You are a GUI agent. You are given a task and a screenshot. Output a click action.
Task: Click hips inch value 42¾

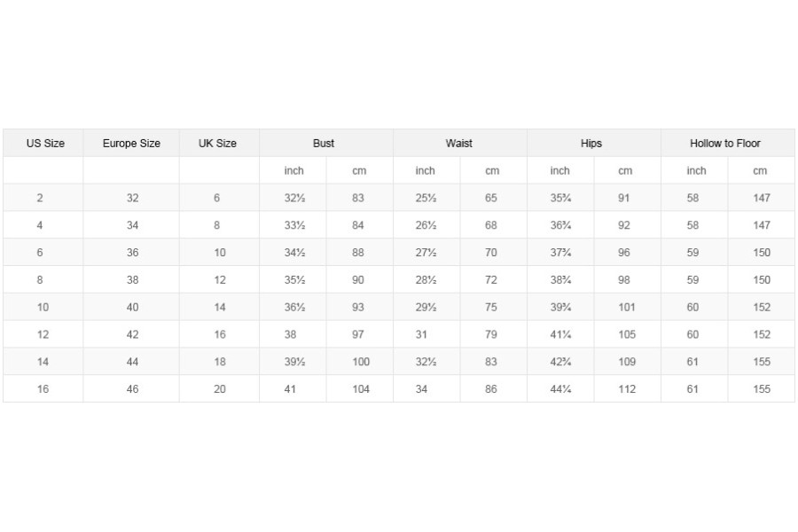560,362
